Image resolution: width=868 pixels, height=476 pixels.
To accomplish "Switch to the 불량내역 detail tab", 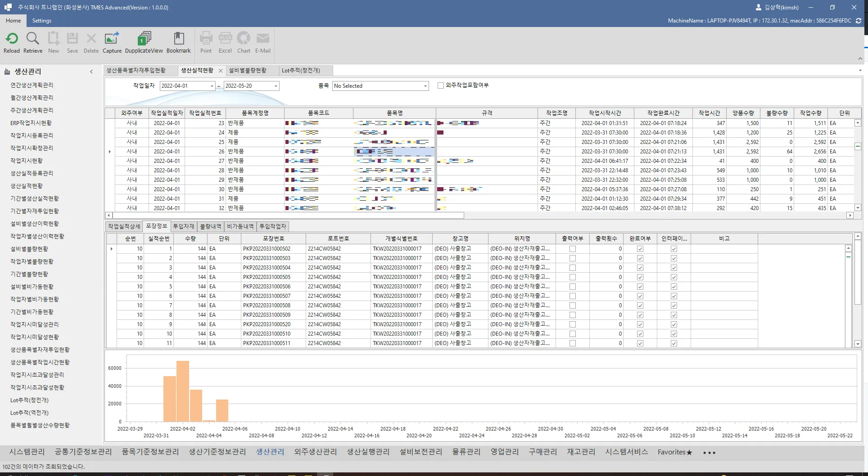I will pyautogui.click(x=210, y=226).
